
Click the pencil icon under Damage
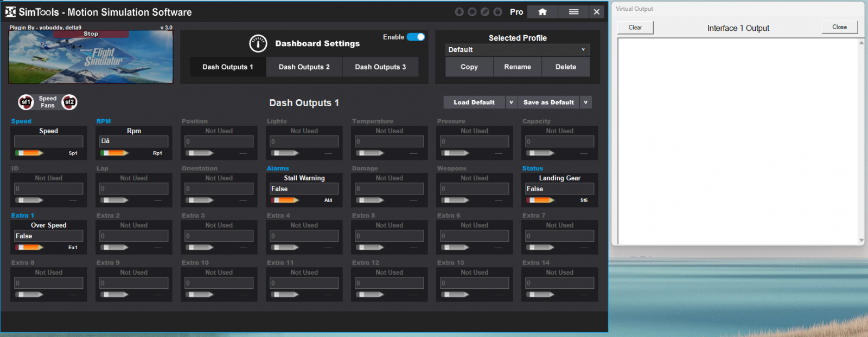(x=370, y=200)
